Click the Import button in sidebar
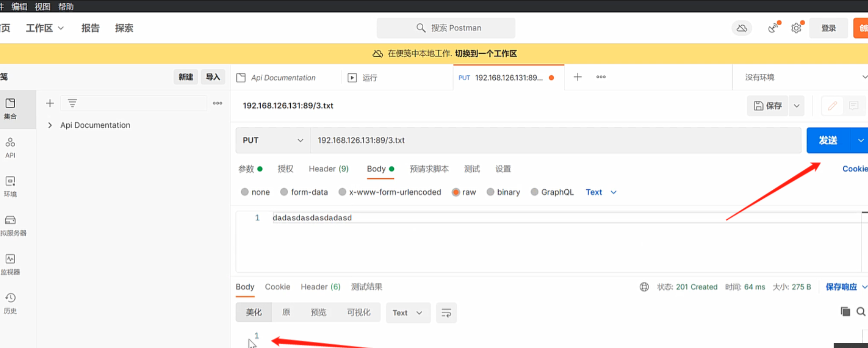The image size is (868, 348). pos(213,77)
